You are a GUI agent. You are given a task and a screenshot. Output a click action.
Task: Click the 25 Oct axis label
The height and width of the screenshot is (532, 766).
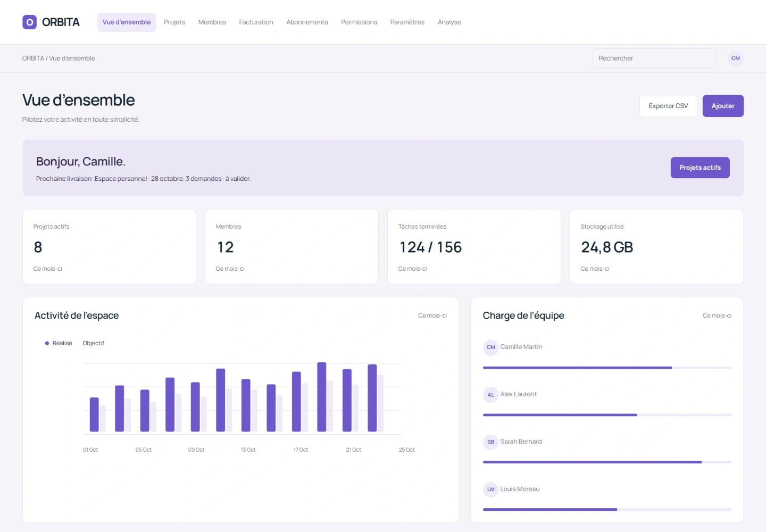click(407, 450)
